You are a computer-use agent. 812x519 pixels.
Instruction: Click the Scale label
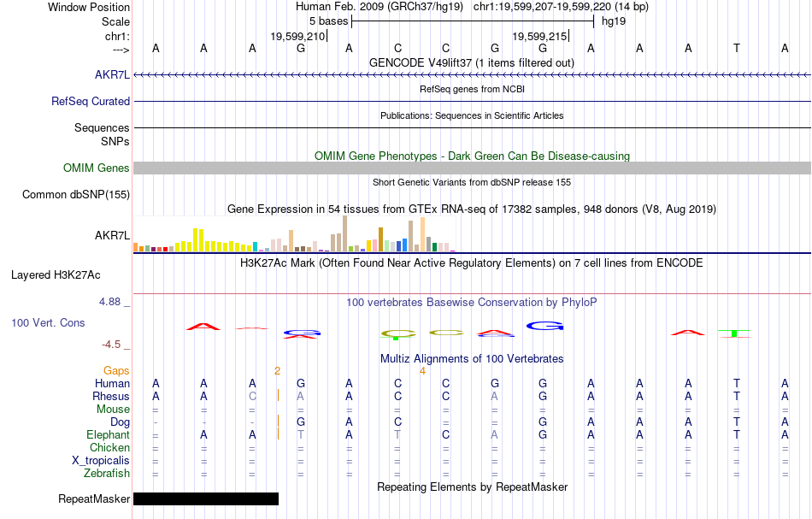click(115, 21)
